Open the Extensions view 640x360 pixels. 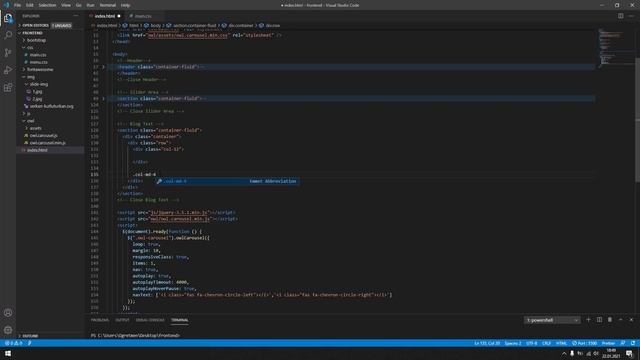click(8, 88)
